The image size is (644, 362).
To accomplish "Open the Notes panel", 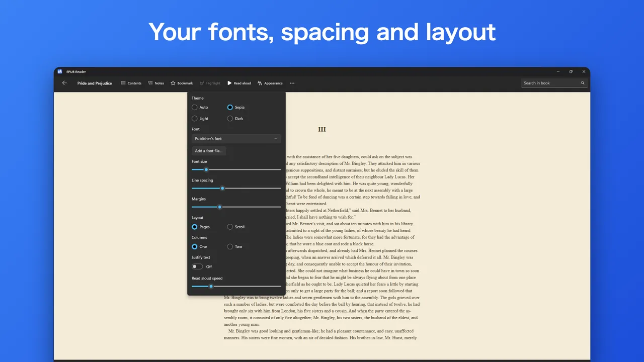I will click(x=155, y=83).
